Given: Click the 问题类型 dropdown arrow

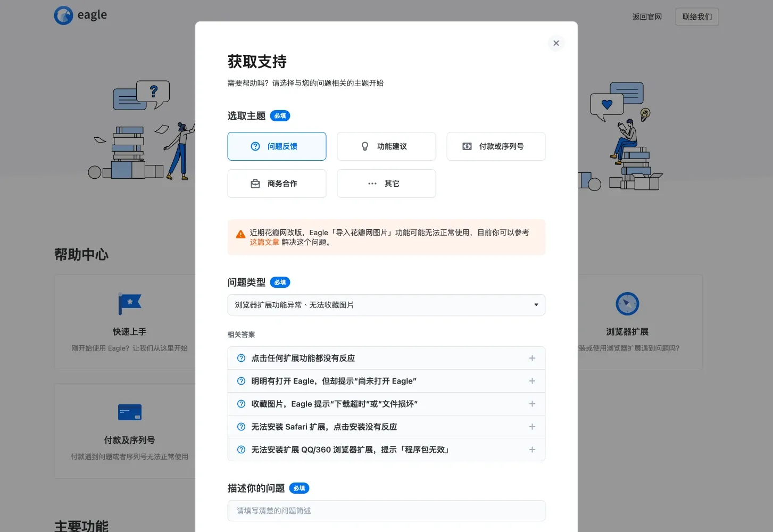Looking at the screenshot, I should 536,305.
